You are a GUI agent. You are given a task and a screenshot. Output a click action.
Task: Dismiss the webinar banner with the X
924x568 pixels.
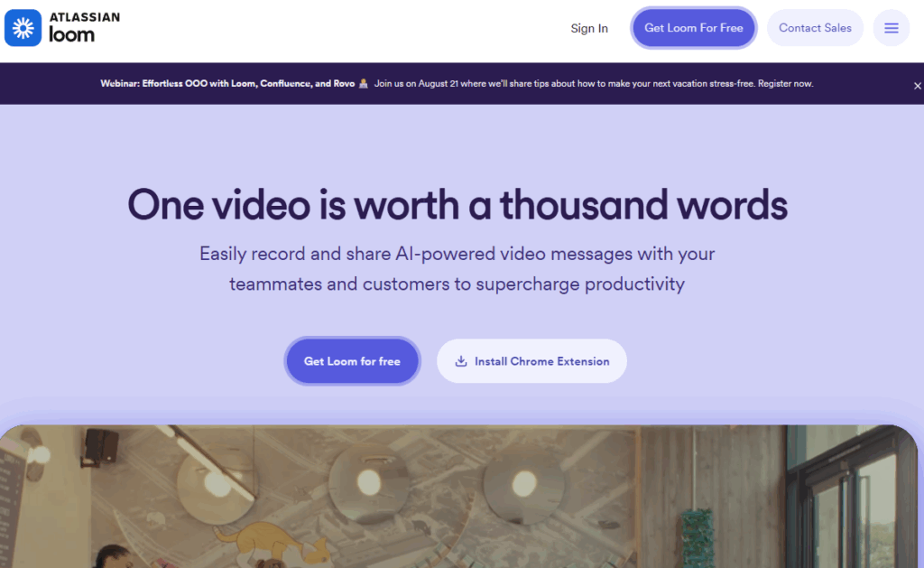tap(917, 86)
